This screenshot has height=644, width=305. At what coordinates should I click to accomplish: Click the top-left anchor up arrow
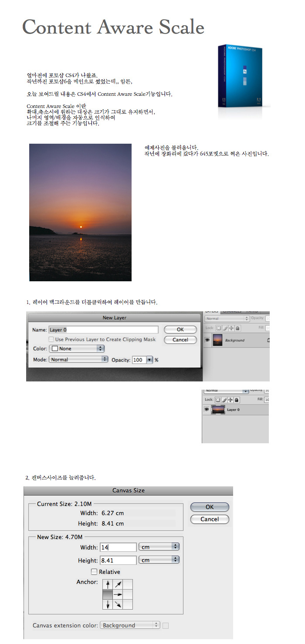pyautogui.click(x=107, y=584)
